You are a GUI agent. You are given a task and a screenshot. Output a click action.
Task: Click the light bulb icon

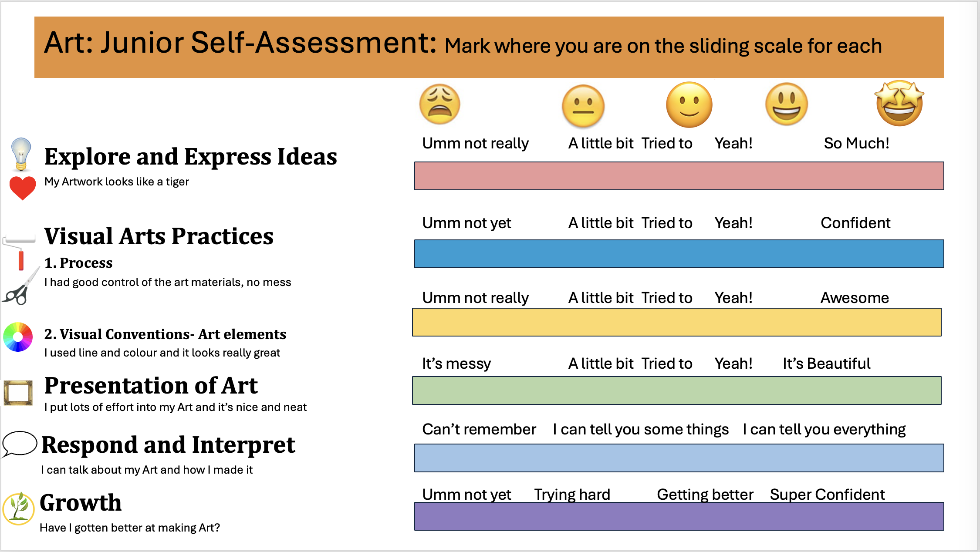(x=21, y=154)
